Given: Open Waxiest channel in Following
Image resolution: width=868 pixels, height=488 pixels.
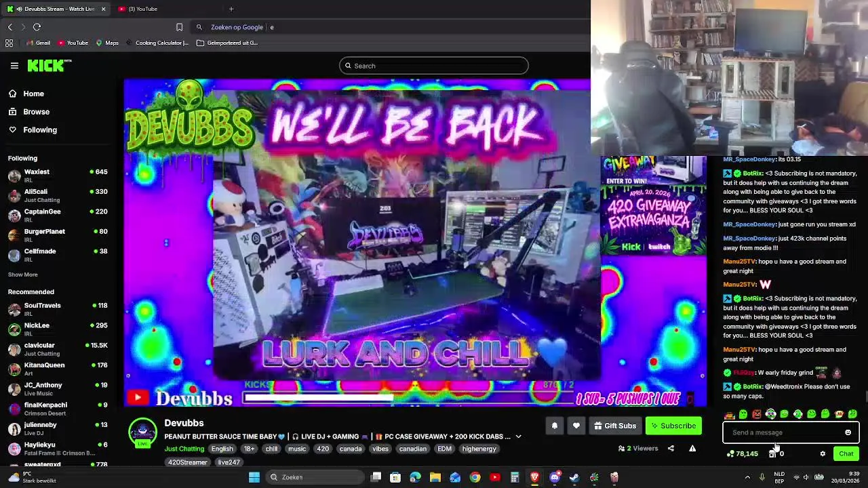Looking at the screenshot, I should [x=58, y=176].
